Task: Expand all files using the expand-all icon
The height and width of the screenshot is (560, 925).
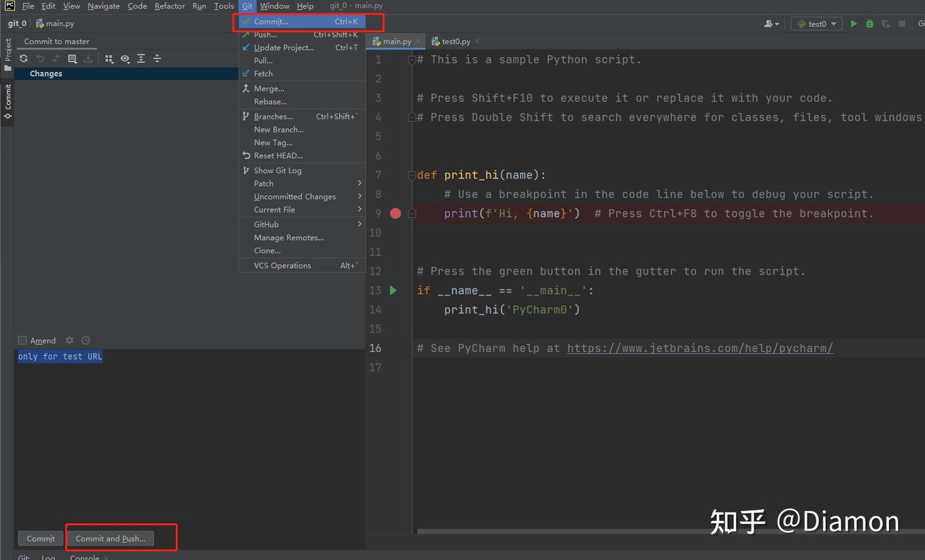Action: pos(141,58)
